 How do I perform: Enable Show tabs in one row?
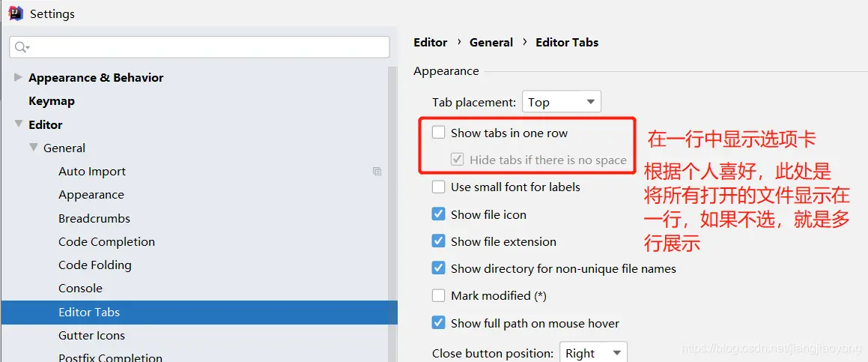[x=439, y=133]
